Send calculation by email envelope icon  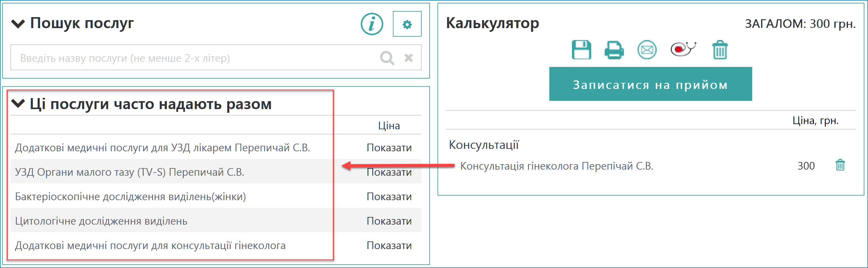click(646, 50)
